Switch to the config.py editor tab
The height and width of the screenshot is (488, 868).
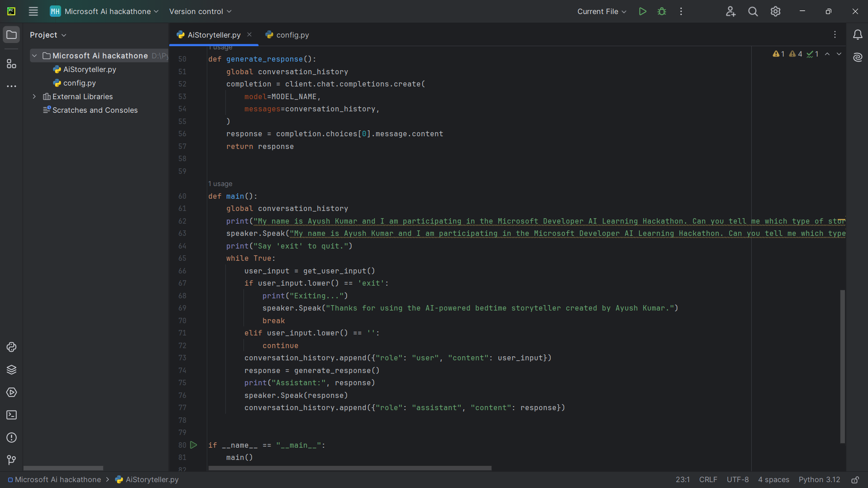(292, 35)
